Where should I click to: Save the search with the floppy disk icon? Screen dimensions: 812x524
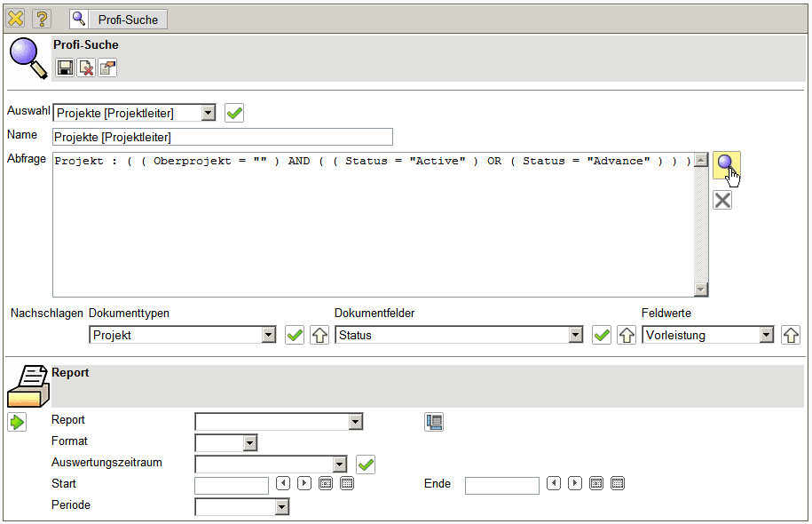pyautogui.click(x=65, y=67)
